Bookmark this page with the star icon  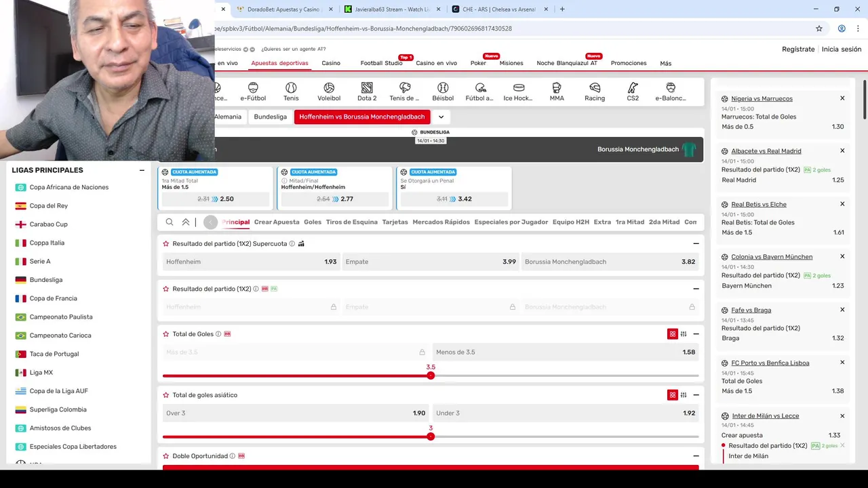tap(819, 28)
